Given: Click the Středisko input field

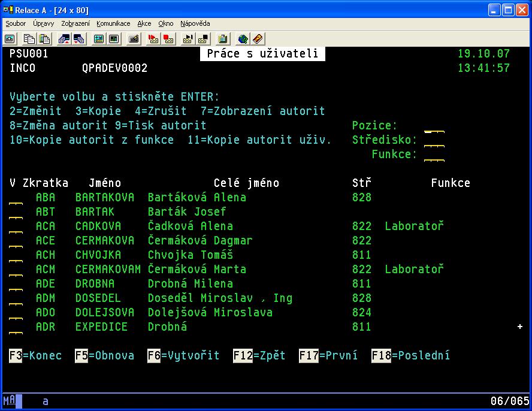Looking at the screenshot, I should pyautogui.click(x=434, y=140).
